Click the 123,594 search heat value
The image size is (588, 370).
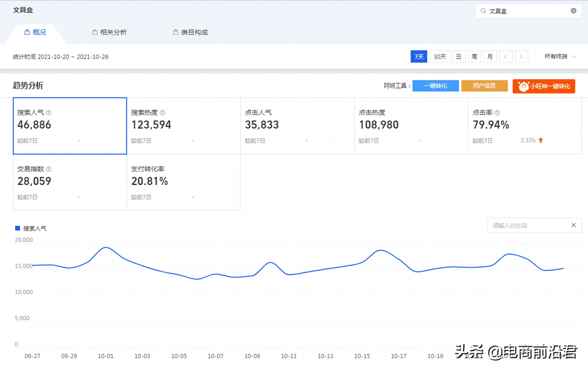click(151, 125)
